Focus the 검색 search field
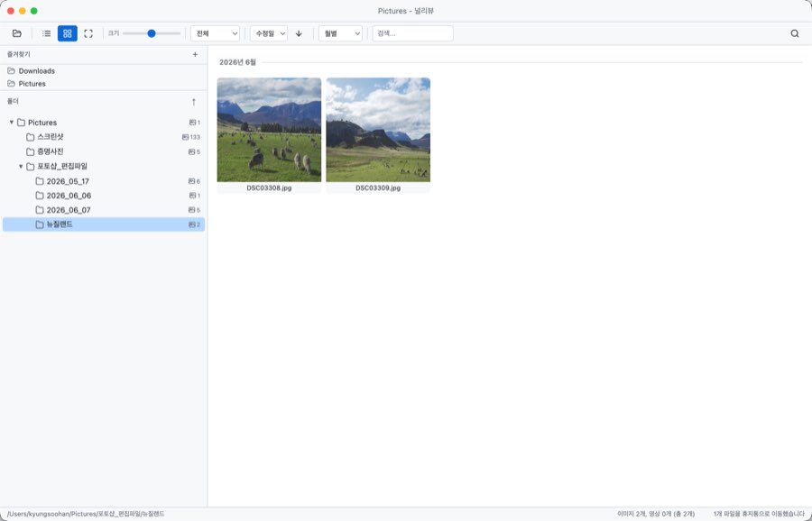812x521 pixels. coord(412,33)
